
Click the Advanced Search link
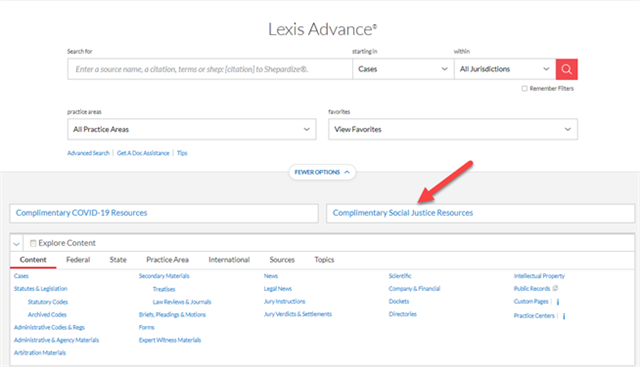click(88, 153)
